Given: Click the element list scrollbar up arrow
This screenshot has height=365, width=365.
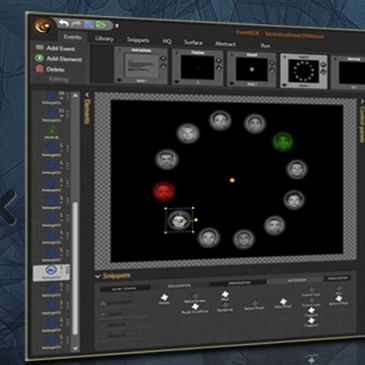Looking at the screenshot, I should tap(76, 96).
